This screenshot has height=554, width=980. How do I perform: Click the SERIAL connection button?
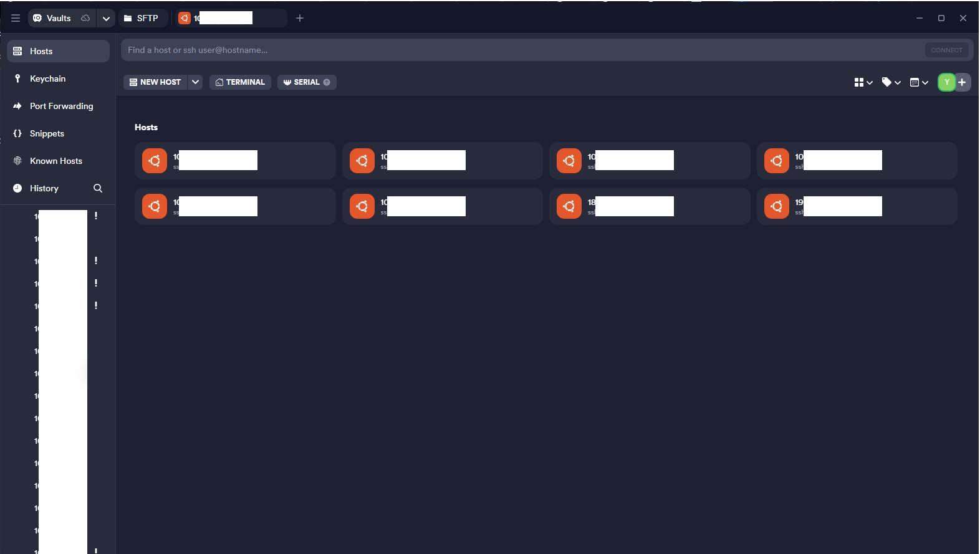click(x=306, y=82)
